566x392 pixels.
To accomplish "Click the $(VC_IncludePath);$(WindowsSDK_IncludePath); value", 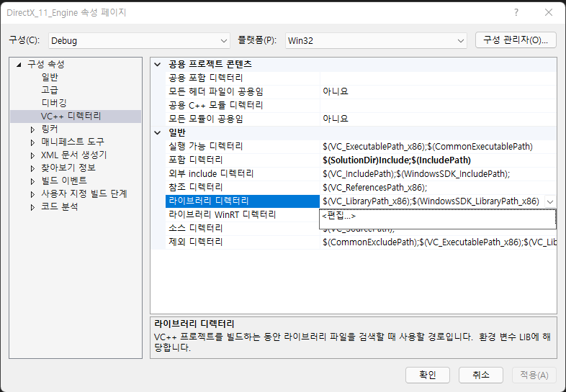I will (416, 174).
